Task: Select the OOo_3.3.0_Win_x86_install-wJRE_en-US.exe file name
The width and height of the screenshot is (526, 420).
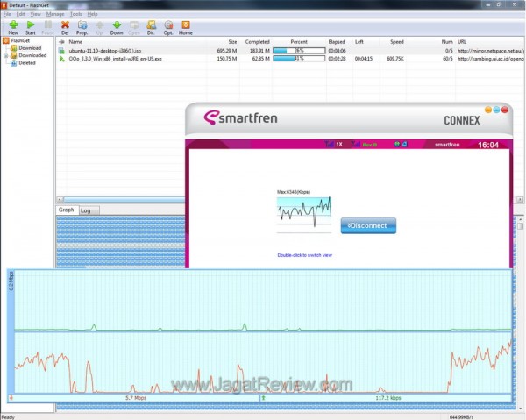Action: click(116, 59)
